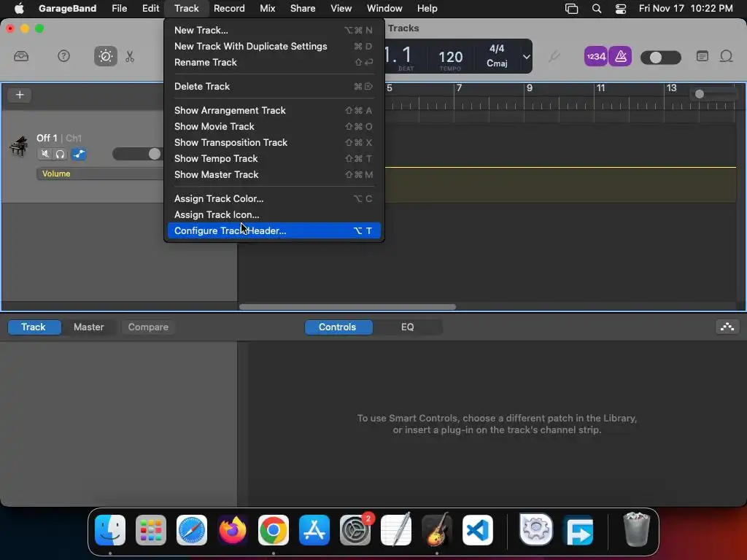Select the Controls tab
The width and height of the screenshot is (747, 560).
[337, 327]
